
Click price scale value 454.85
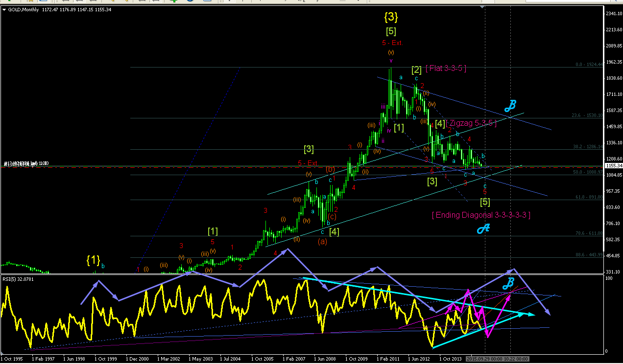click(612, 256)
